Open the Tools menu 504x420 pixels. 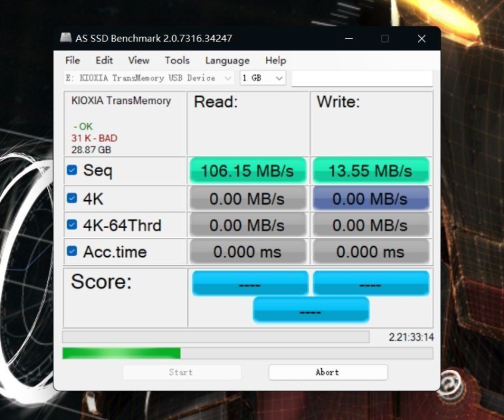coord(177,60)
